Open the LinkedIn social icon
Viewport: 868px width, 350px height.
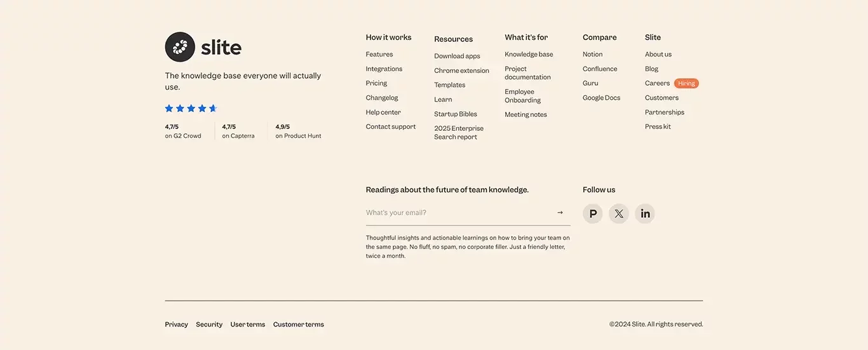click(x=645, y=213)
